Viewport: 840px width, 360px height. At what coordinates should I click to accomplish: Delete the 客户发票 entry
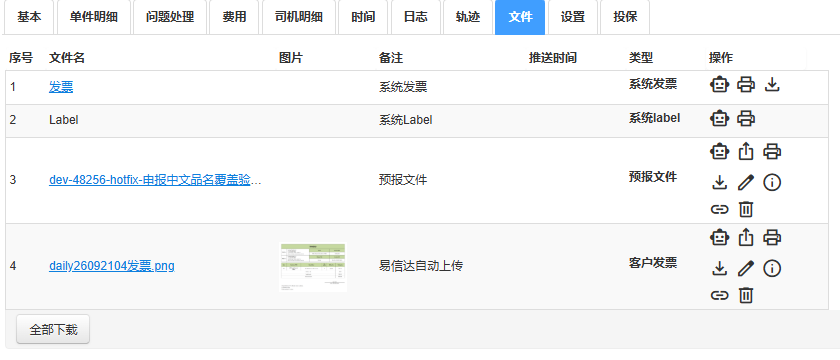point(746,295)
